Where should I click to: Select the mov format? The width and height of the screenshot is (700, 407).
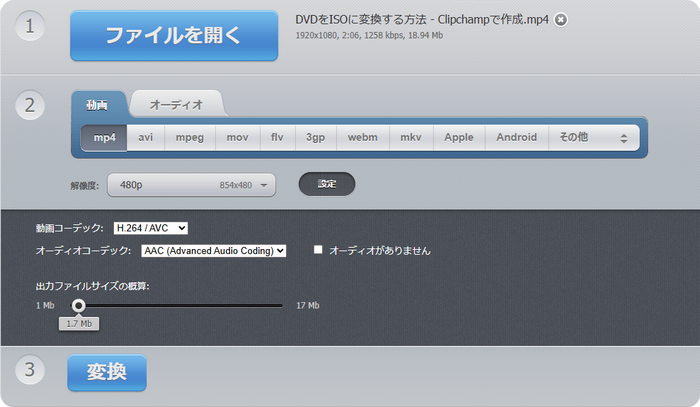point(238,137)
